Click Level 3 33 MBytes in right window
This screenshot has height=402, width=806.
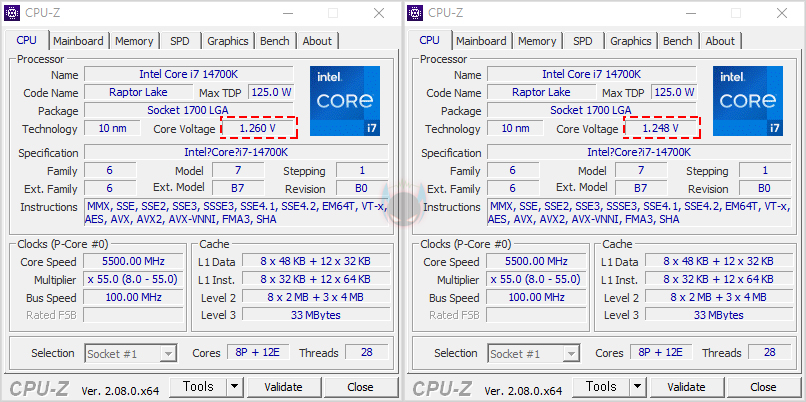coord(719,315)
